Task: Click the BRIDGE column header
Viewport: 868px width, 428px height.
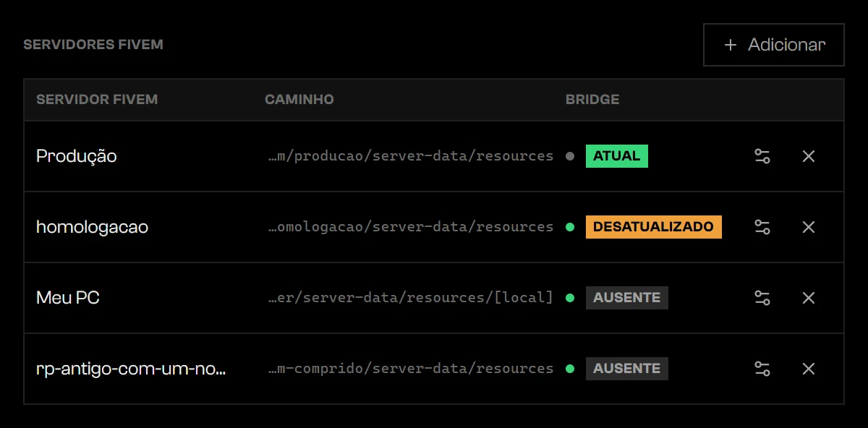Action: pyautogui.click(x=592, y=100)
